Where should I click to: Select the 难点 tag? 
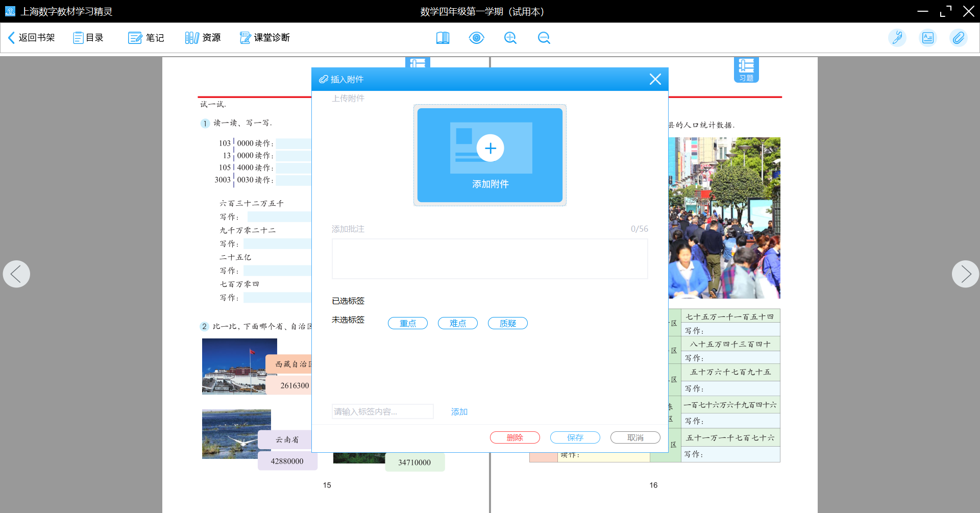[457, 323]
